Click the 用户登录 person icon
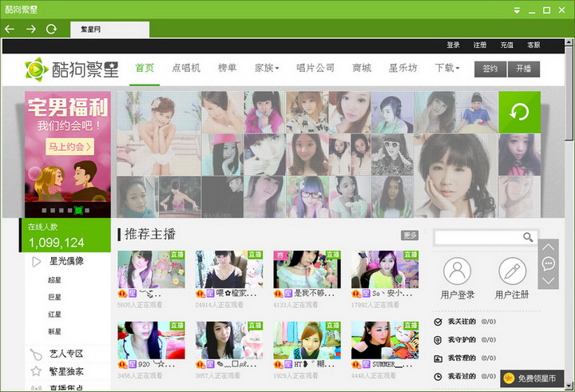 [x=457, y=271]
